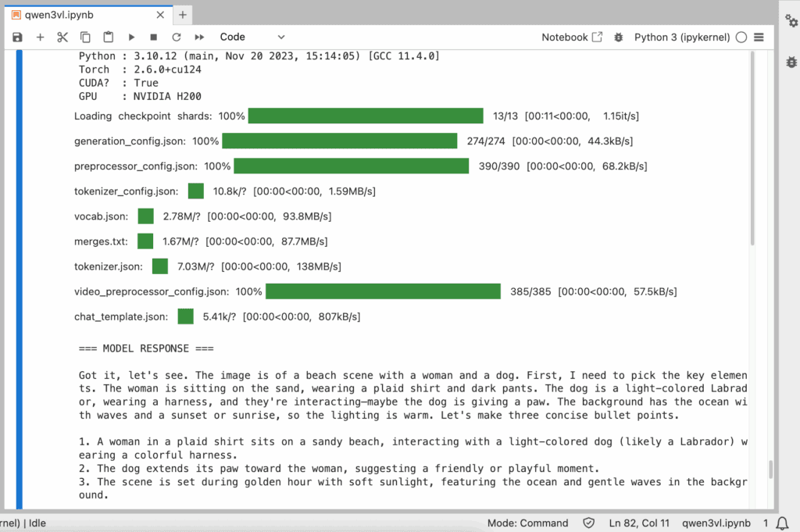Paste cell from clipboard
800x532 pixels.
[x=109, y=37]
